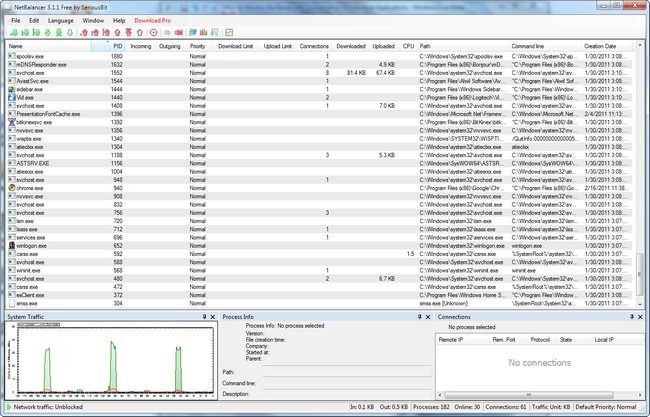Sort by the Uploaded column header

383,46
